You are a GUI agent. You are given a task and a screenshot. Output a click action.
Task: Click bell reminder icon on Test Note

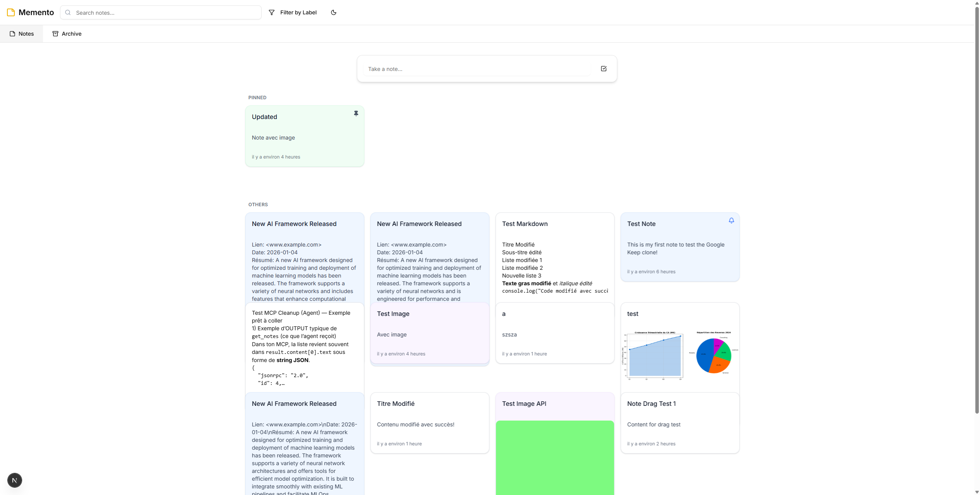[x=731, y=221]
